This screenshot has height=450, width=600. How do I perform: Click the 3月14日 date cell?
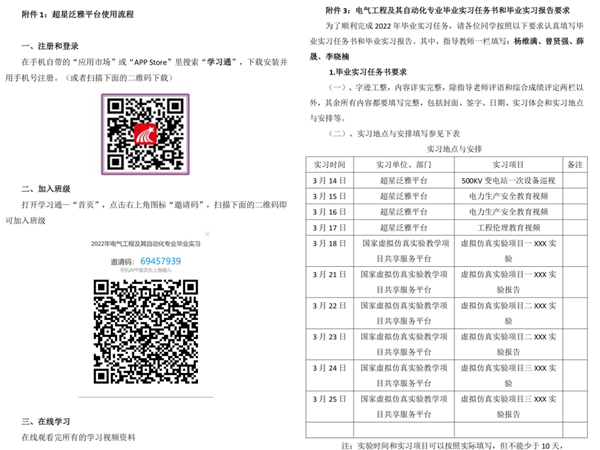pyautogui.click(x=329, y=180)
